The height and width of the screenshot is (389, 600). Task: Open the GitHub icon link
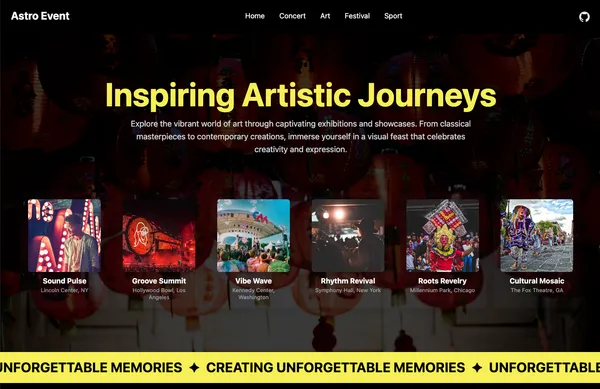(584, 17)
